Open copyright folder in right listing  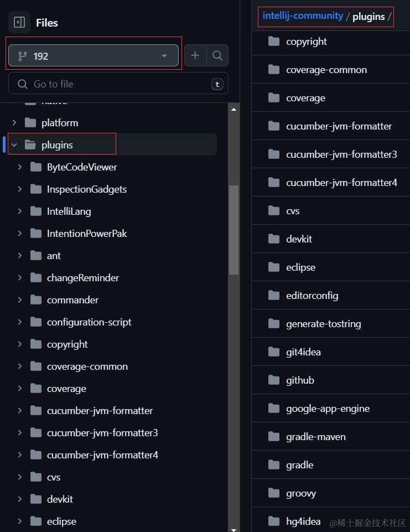(x=306, y=42)
